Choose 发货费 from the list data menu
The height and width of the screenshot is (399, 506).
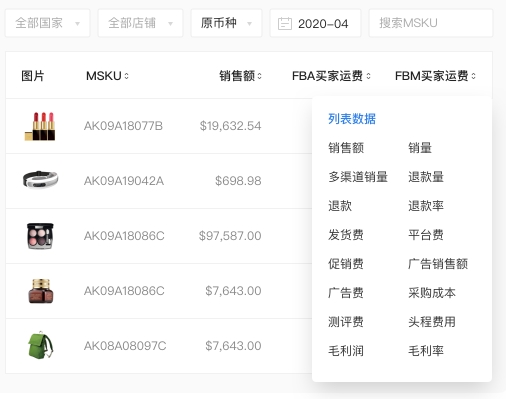346,235
